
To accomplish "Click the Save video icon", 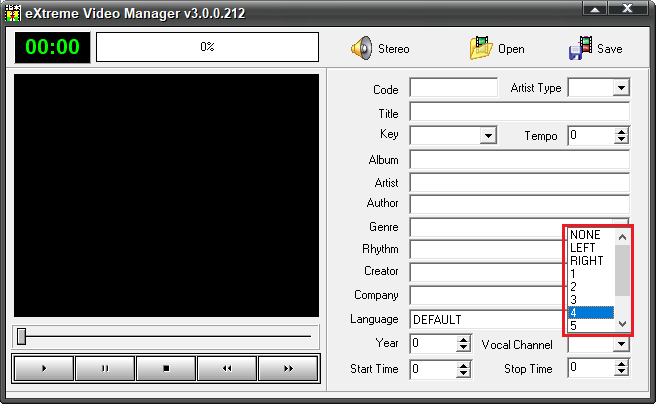I will (x=580, y=48).
